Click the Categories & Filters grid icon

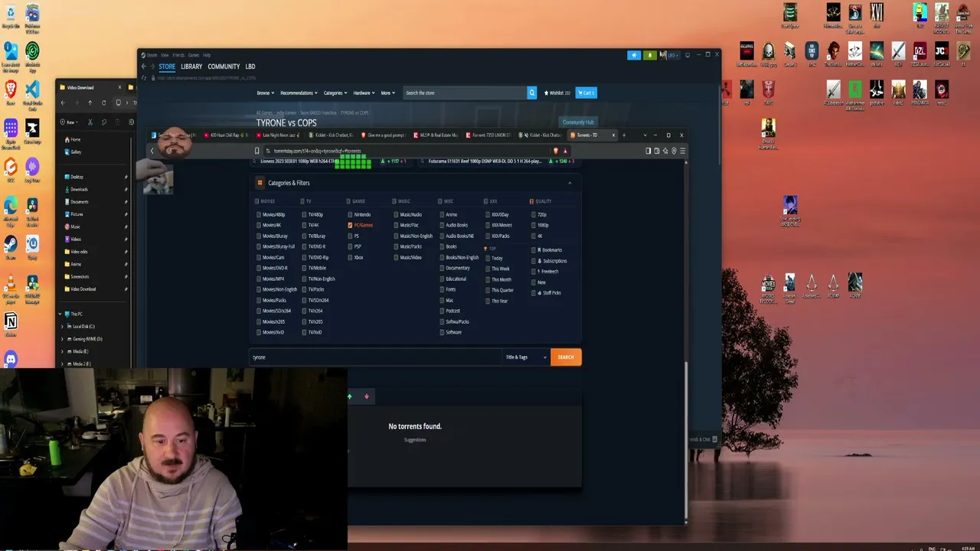coord(260,183)
